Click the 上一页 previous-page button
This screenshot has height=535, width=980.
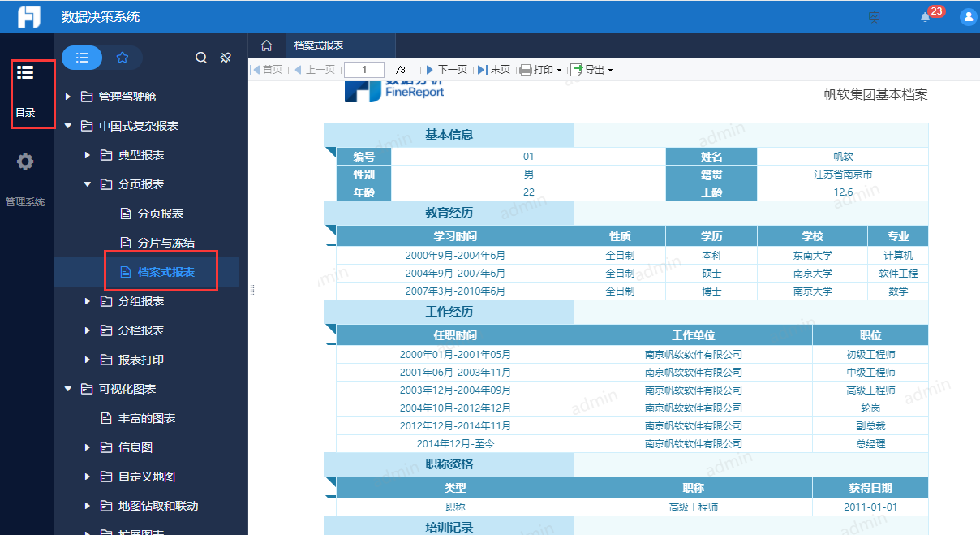pyautogui.click(x=314, y=70)
